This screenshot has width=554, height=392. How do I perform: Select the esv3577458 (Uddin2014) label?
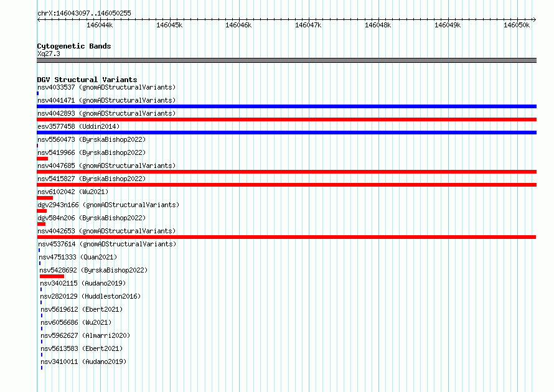point(78,126)
